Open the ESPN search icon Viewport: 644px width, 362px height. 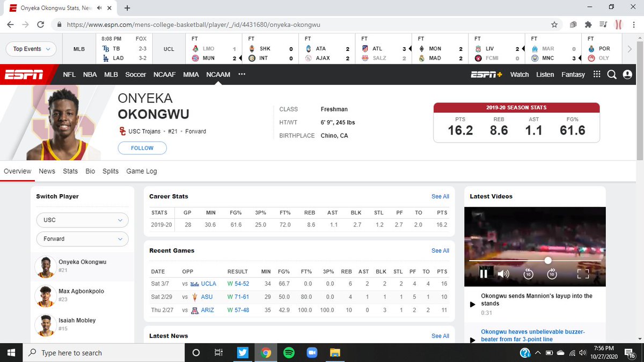click(x=612, y=75)
